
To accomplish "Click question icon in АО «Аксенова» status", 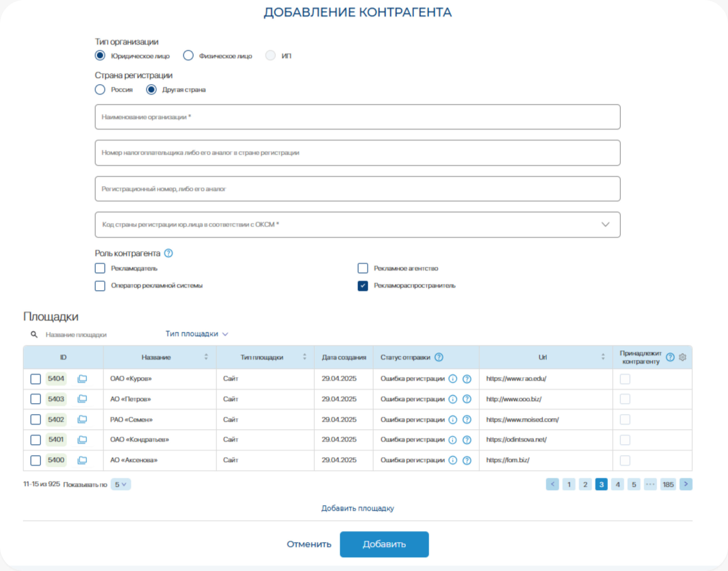I will (x=467, y=460).
